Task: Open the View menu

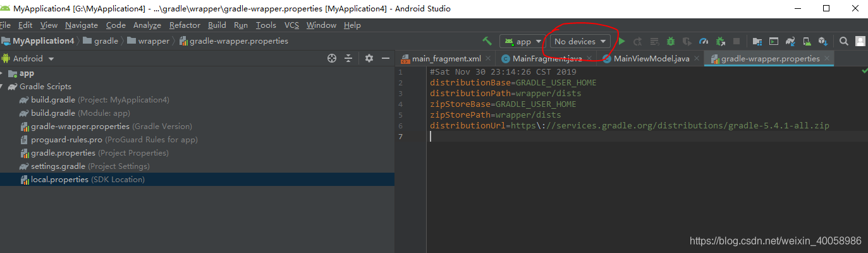Action: point(49,25)
